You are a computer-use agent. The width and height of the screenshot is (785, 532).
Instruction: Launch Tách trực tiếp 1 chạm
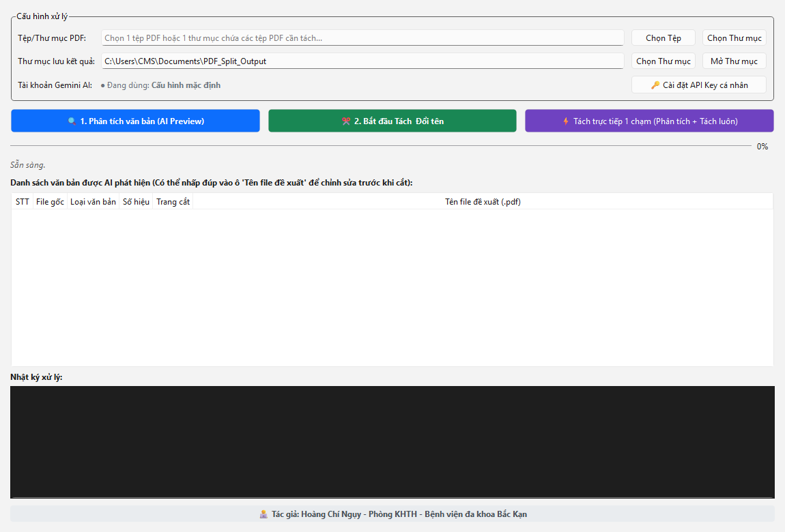[649, 121]
